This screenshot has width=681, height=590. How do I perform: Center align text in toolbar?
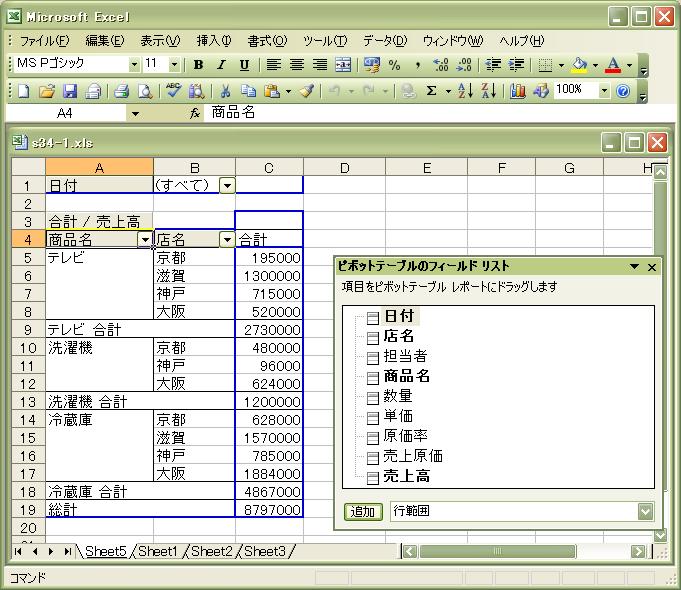coord(297,65)
